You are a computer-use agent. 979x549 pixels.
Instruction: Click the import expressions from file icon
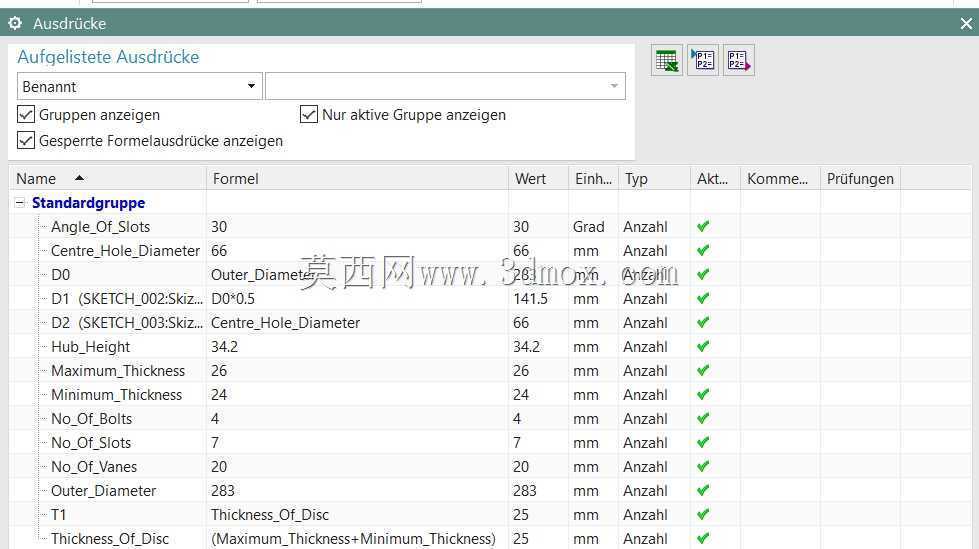coord(703,61)
